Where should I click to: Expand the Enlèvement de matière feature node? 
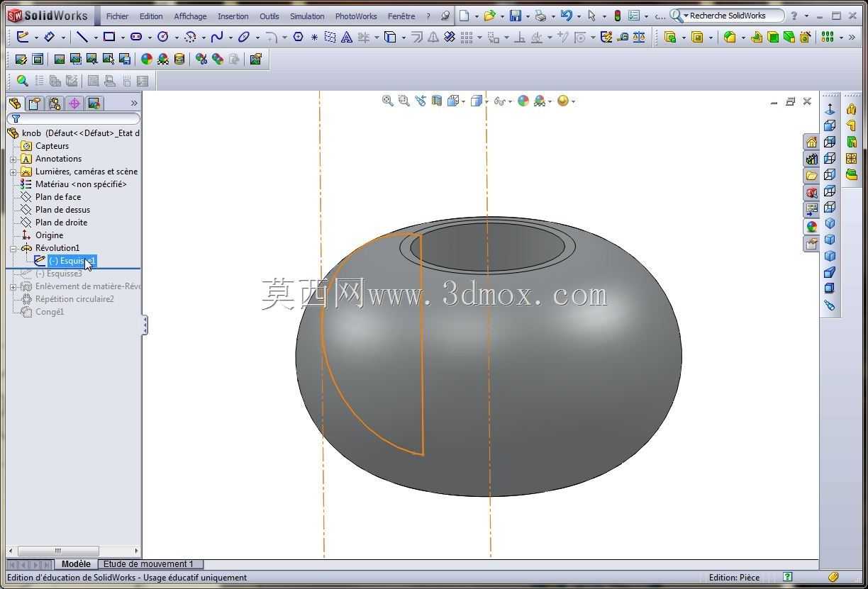[x=13, y=286]
